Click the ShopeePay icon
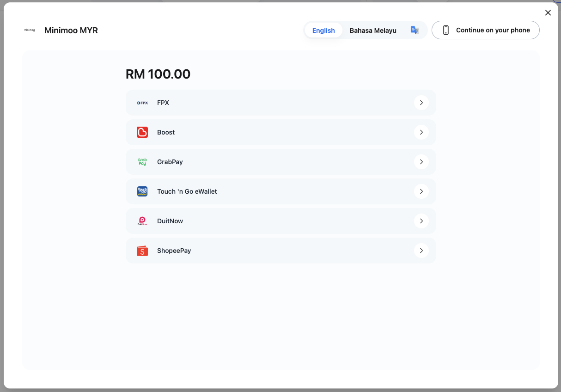This screenshot has height=392, width=561. [x=142, y=251]
